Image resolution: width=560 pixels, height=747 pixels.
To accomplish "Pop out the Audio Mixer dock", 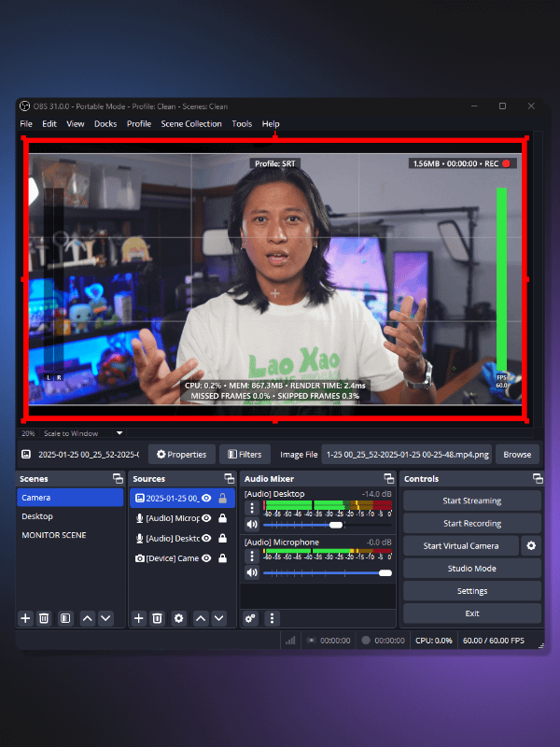I will click(x=388, y=479).
